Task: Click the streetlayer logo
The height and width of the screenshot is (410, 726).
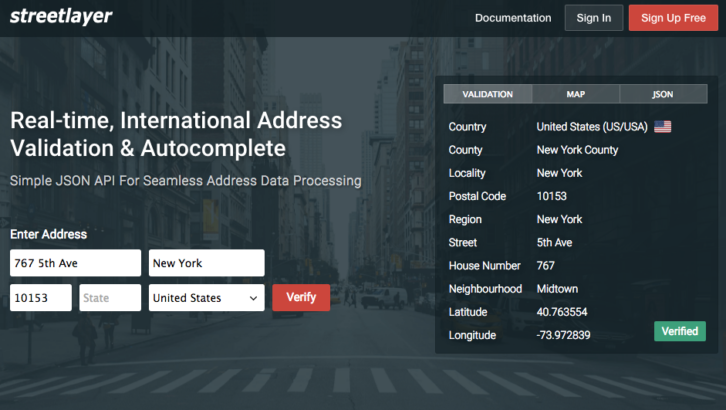Action: click(60, 17)
